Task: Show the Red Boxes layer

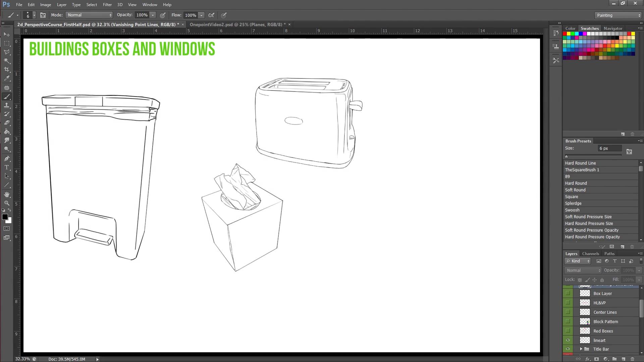Action: 568,331
